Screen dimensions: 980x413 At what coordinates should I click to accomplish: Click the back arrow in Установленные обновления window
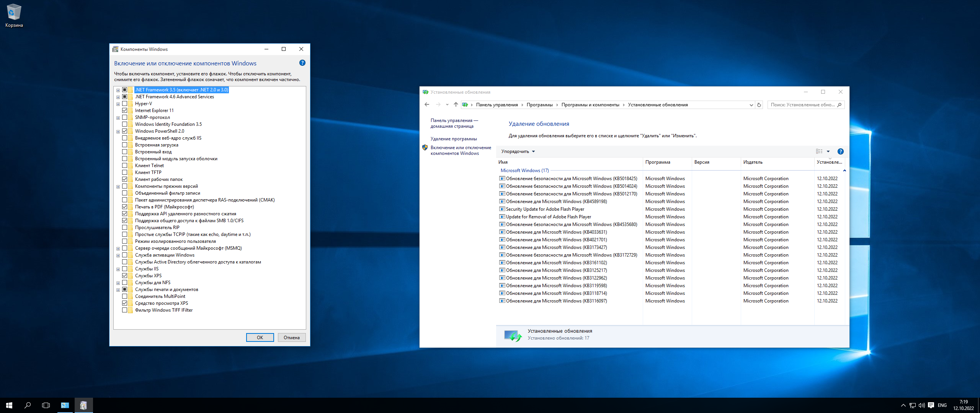(427, 104)
